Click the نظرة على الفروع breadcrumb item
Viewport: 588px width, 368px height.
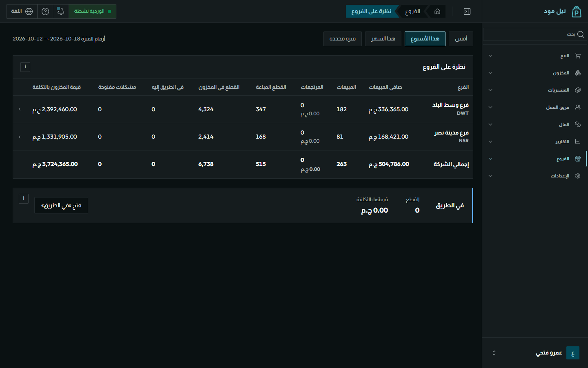point(371,11)
